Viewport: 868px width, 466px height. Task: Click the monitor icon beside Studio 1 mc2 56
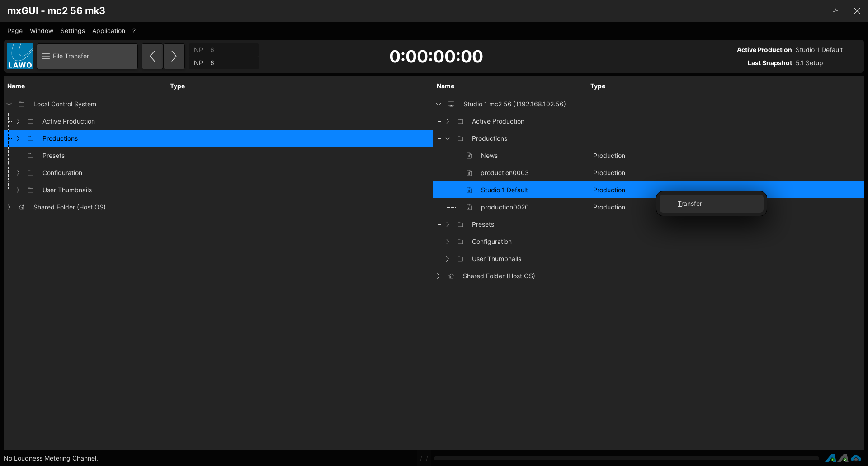click(451, 104)
